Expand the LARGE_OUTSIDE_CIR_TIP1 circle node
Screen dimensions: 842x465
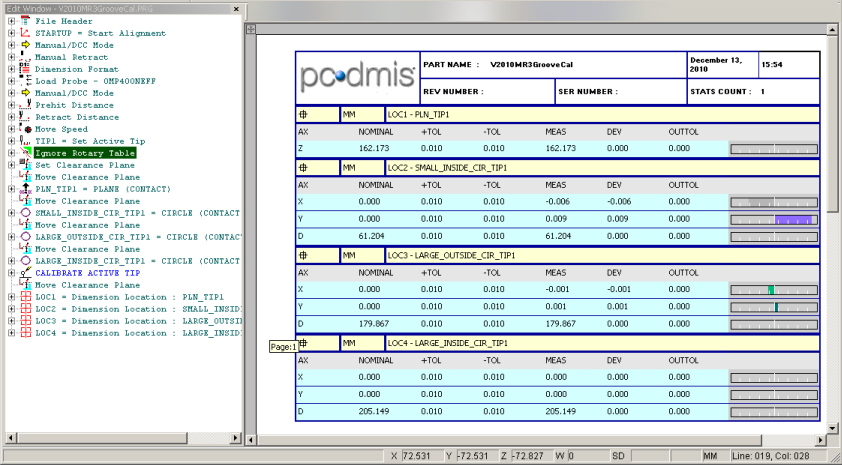10,237
